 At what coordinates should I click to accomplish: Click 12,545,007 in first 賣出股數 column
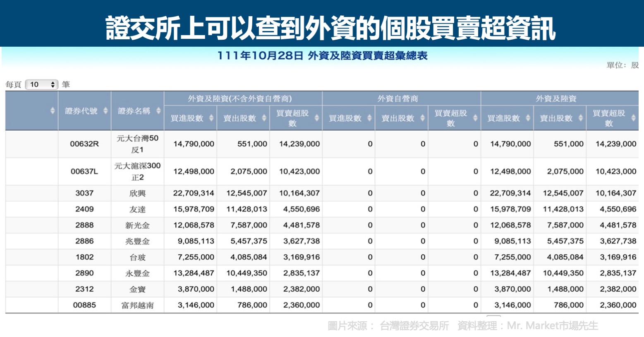[247, 193]
